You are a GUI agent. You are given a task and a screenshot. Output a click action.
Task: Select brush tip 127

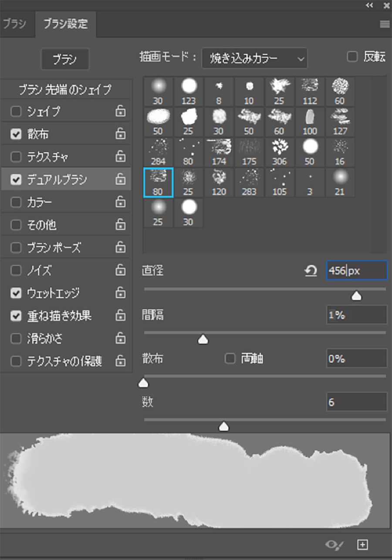point(340,122)
